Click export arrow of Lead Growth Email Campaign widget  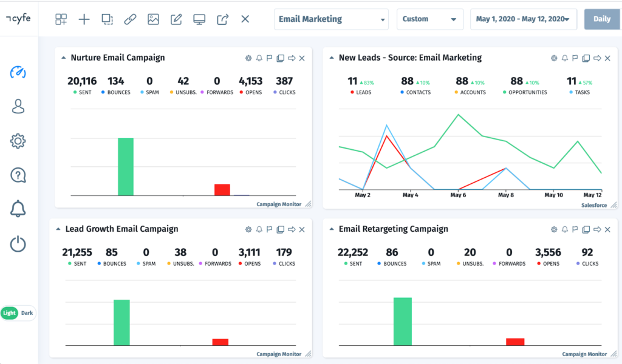click(292, 229)
